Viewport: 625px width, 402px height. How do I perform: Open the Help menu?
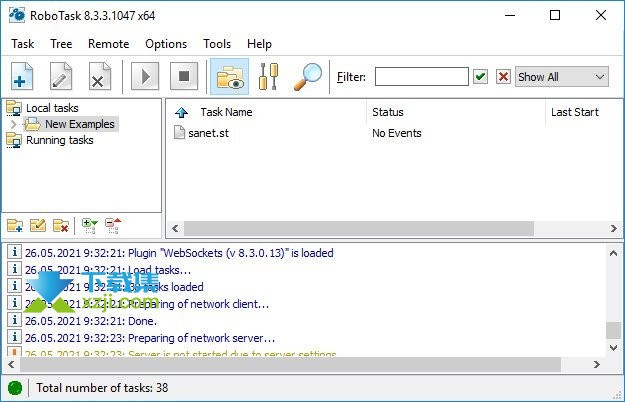coord(259,43)
